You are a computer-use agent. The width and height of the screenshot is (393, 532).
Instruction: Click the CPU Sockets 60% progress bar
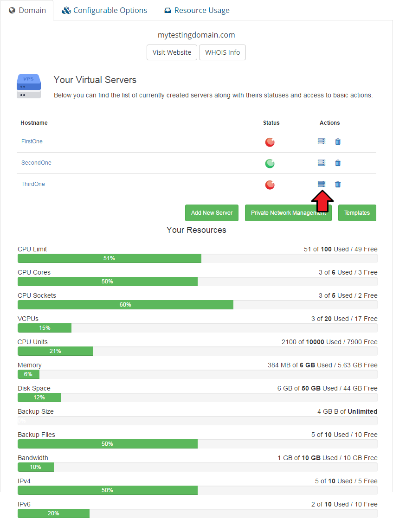pos(198,305)
